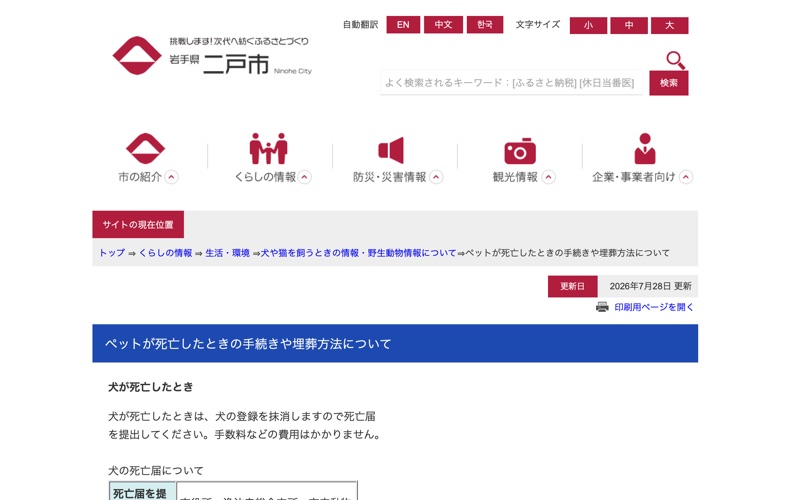Open the Ninohe City logo home link

pyautogui.click(x=212, y=56)
